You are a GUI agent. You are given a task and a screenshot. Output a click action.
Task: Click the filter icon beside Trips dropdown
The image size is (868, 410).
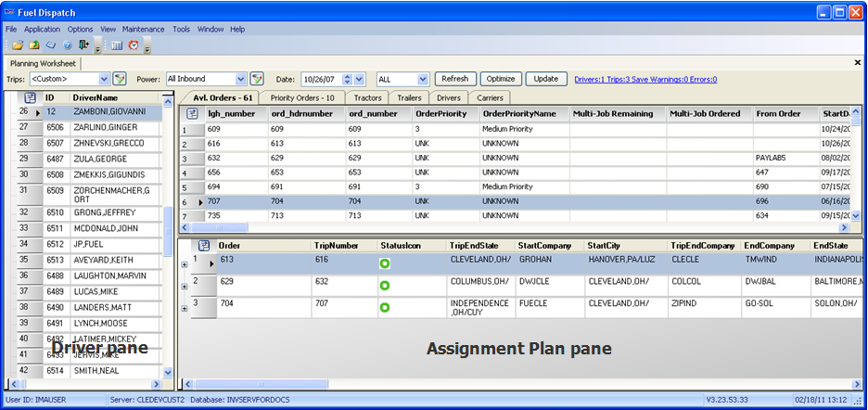coord(119,79)
